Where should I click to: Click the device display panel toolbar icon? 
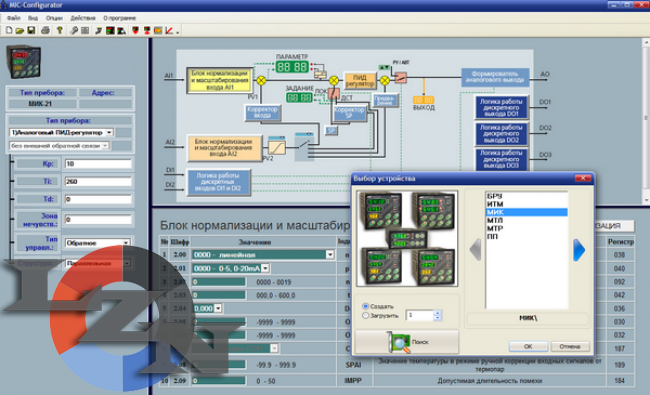click(x=110, y=30)
